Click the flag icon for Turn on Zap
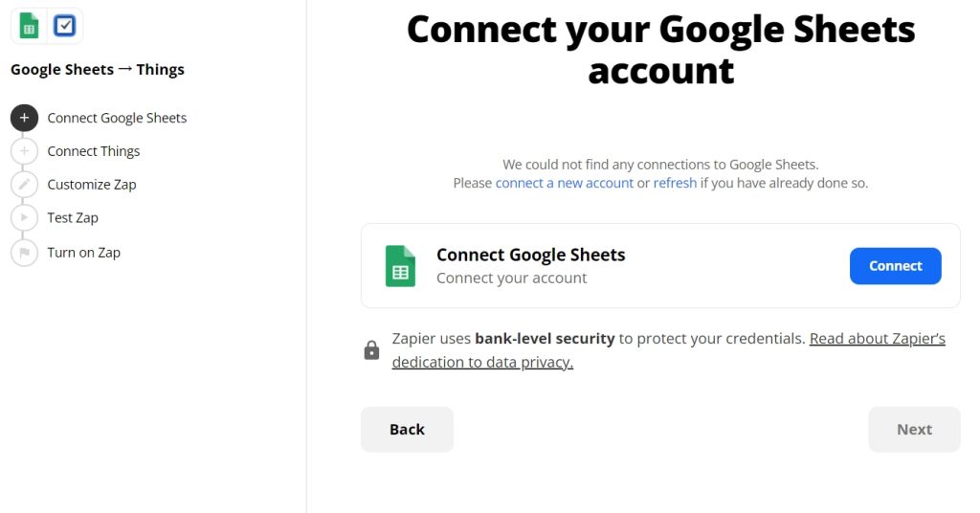Image resolution: width=980 pixels, height=513 pixels. click(24, 253)
